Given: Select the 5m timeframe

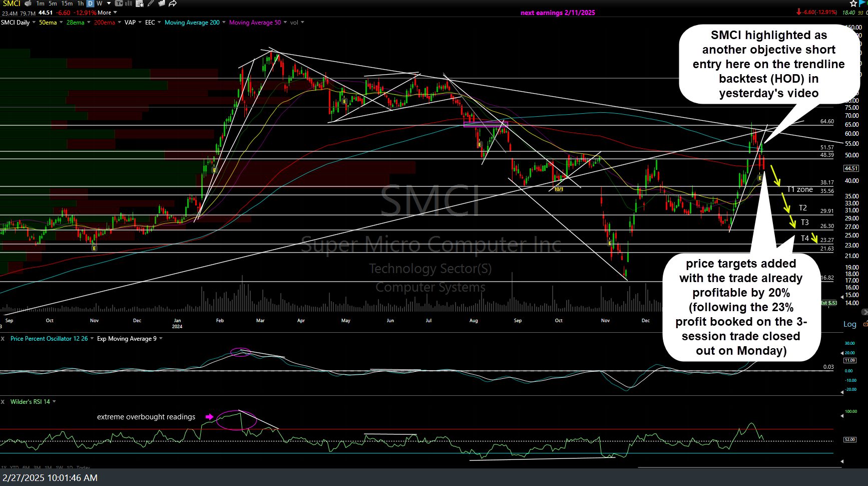Looking at the screenshot, I should pyautogui.click(x=53, y=4).
